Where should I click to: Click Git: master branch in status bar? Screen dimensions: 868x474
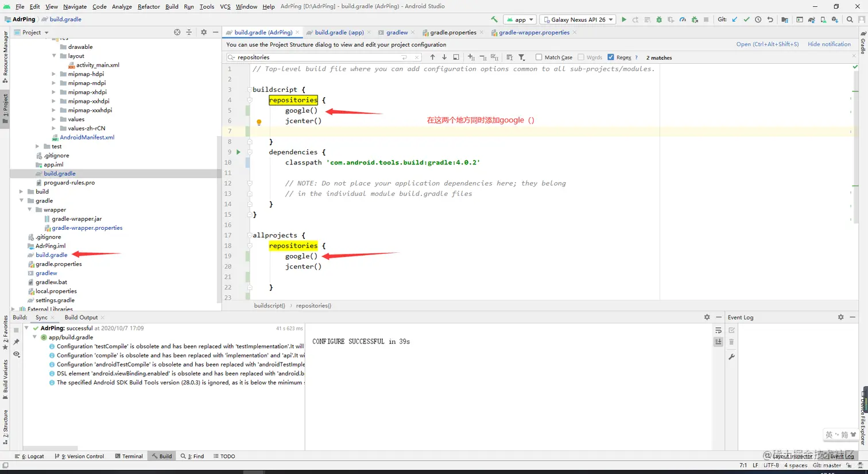coord(827,465)
